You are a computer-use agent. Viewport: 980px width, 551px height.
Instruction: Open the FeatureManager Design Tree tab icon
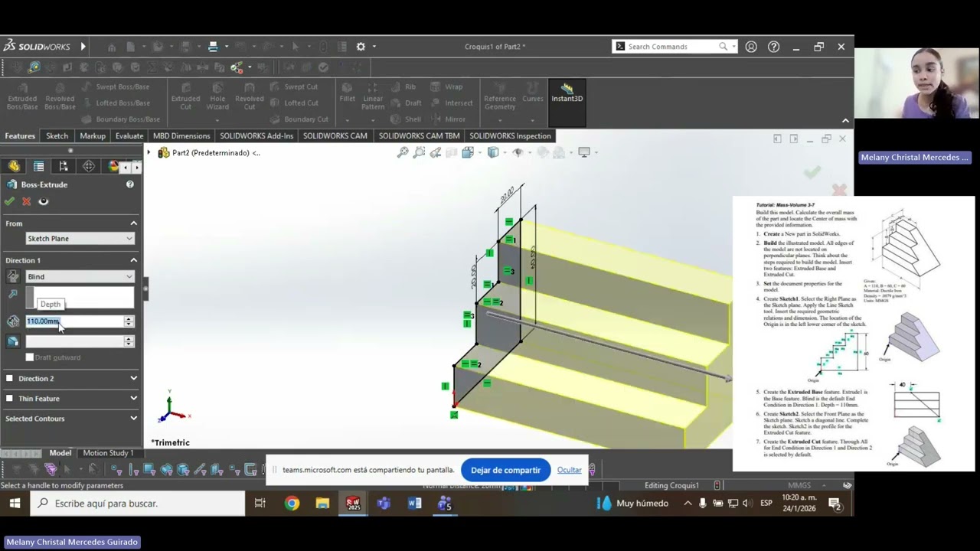point(14,166)
